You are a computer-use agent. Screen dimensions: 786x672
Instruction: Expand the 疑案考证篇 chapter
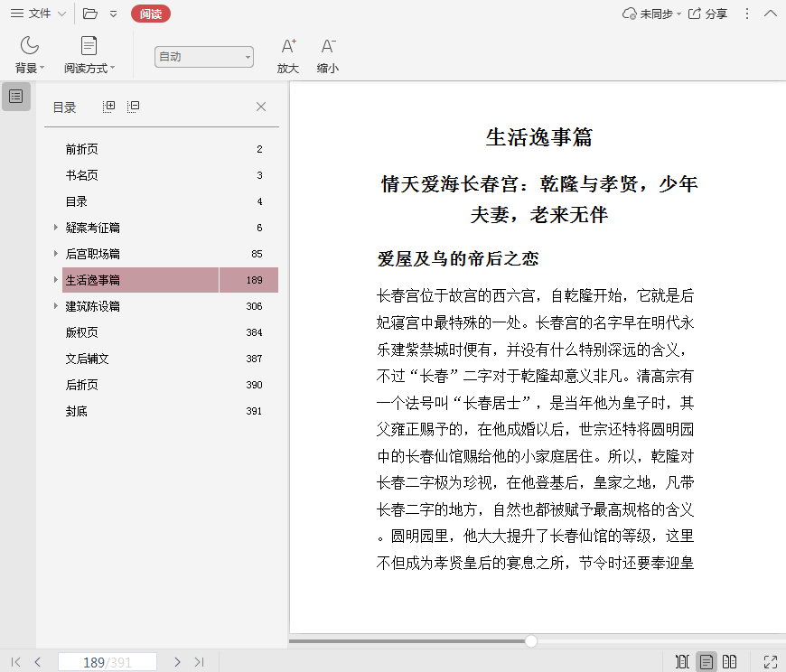click(x=55, y=228)
